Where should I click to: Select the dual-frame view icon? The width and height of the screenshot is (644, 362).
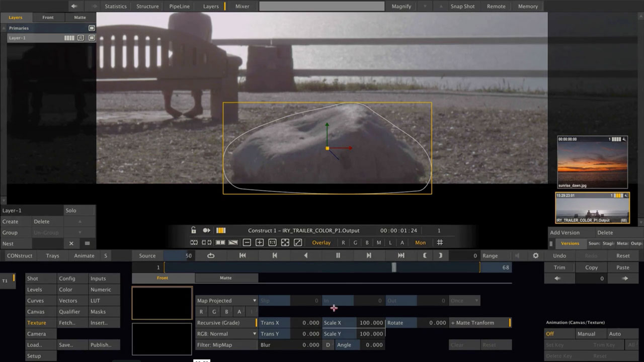point(207,242)
